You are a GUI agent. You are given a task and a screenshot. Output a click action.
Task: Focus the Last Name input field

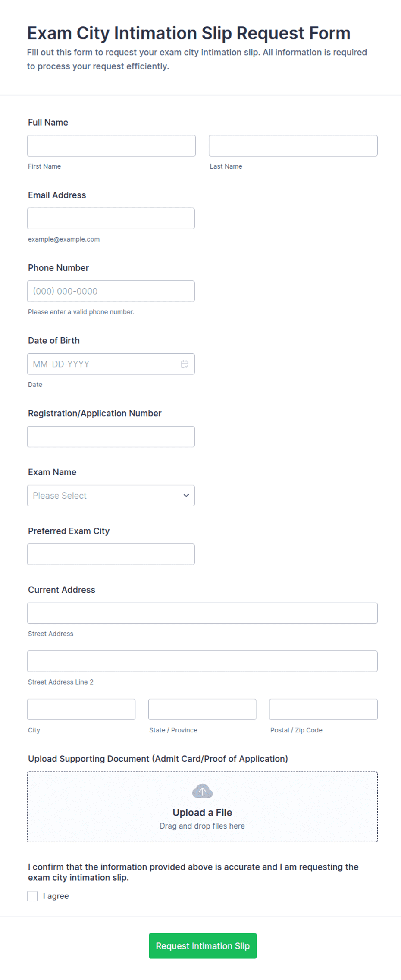coord(293,146)
